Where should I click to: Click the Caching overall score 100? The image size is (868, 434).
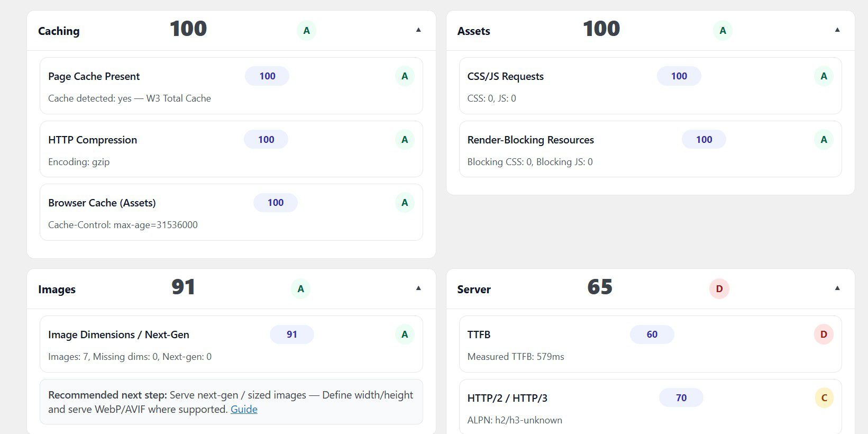click(x=188, y=29)
